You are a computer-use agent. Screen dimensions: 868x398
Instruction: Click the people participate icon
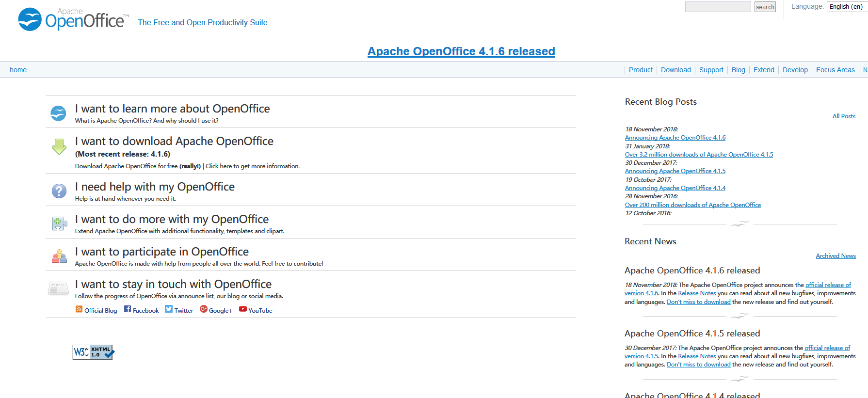59,256
